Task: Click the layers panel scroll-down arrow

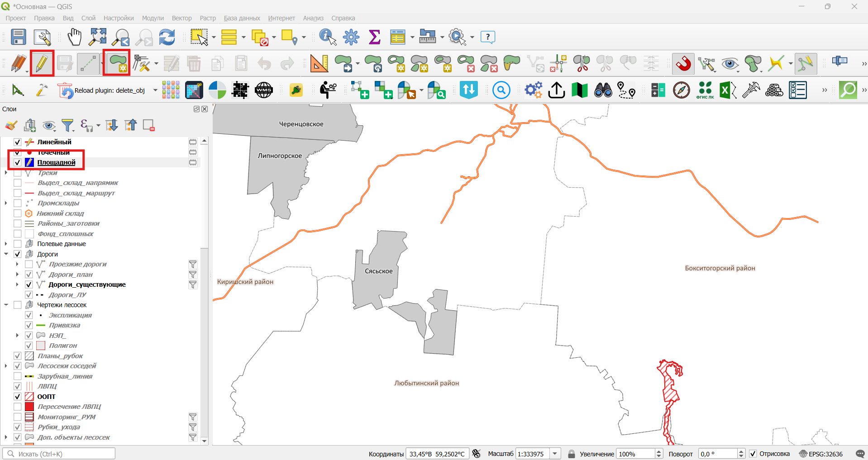Action: click(204, 441)
